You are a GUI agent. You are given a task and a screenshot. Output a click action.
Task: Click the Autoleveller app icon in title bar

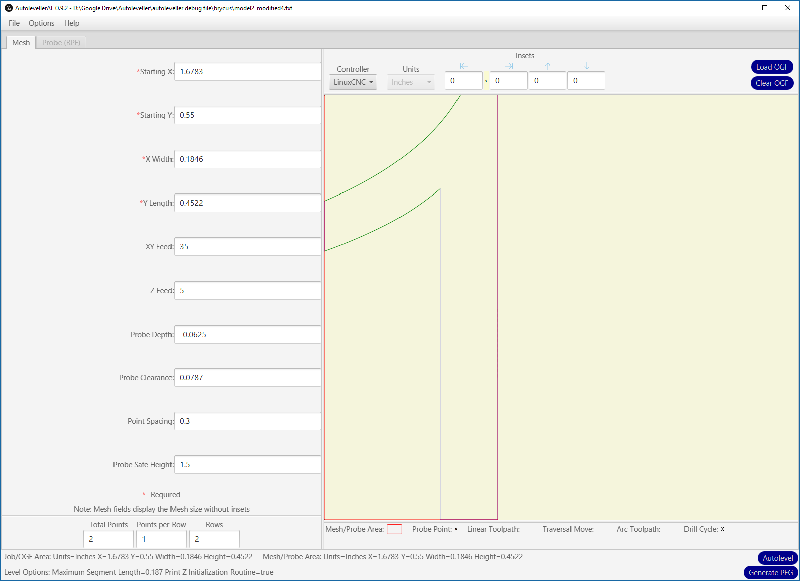point(7,6)
